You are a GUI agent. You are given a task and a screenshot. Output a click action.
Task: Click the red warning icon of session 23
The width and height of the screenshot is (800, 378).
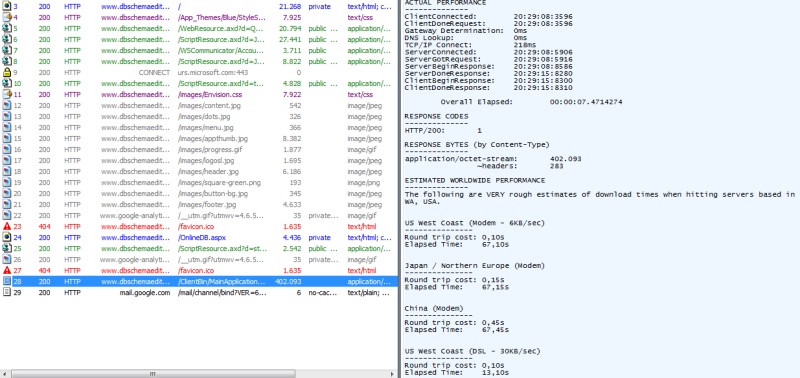7,226
